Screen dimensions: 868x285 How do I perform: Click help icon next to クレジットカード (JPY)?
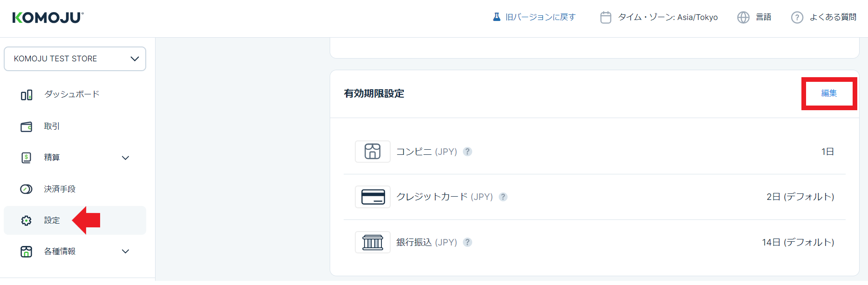pos(503,197)
